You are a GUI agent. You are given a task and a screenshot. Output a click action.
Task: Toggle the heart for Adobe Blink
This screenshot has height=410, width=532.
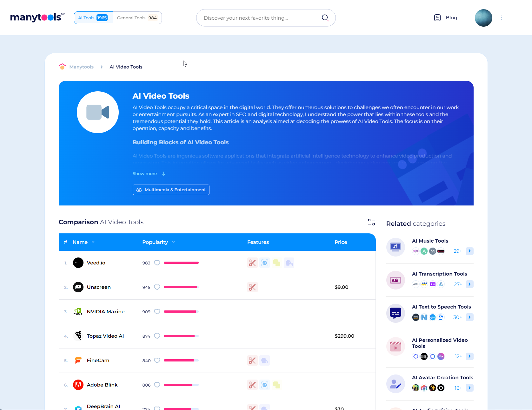(157, 385)
